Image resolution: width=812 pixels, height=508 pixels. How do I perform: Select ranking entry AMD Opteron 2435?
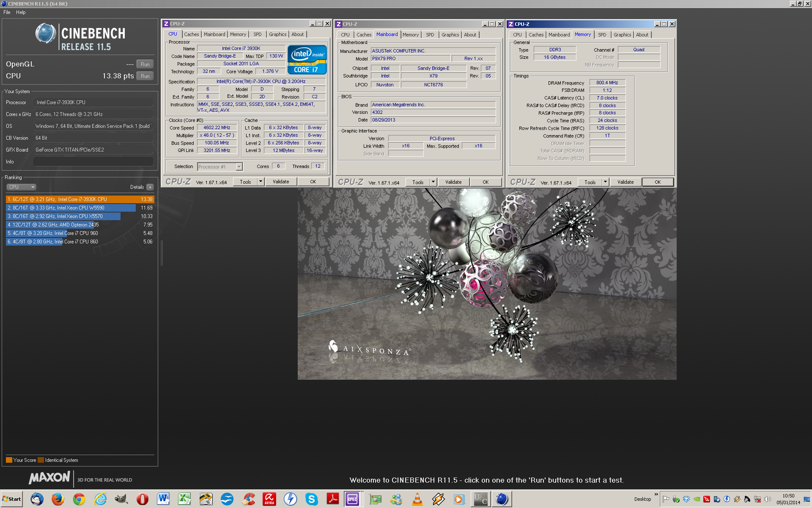(x=80, y=225)
